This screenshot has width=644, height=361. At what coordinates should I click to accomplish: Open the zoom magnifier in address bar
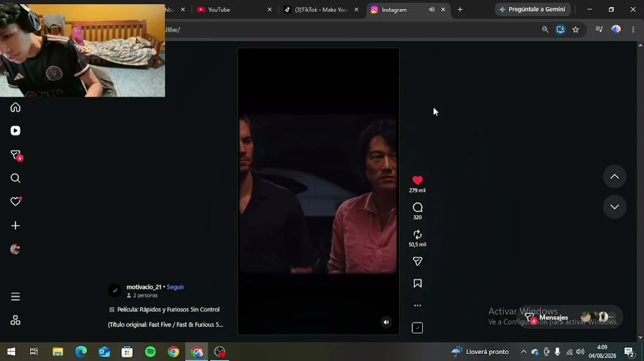pos(545,30)
